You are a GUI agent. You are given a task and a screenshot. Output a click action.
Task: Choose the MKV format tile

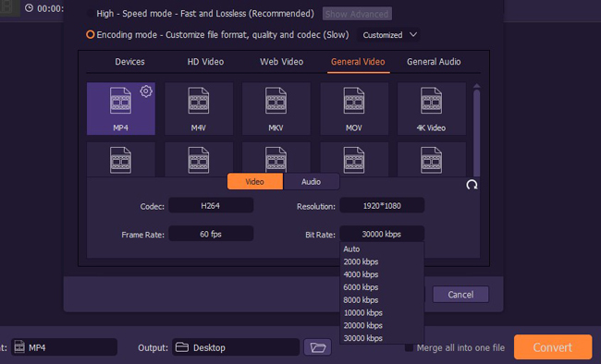pos(276,108)
